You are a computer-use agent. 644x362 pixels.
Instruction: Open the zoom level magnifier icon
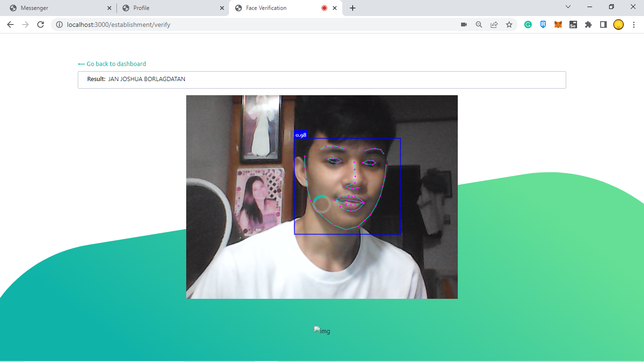[479, 25]
